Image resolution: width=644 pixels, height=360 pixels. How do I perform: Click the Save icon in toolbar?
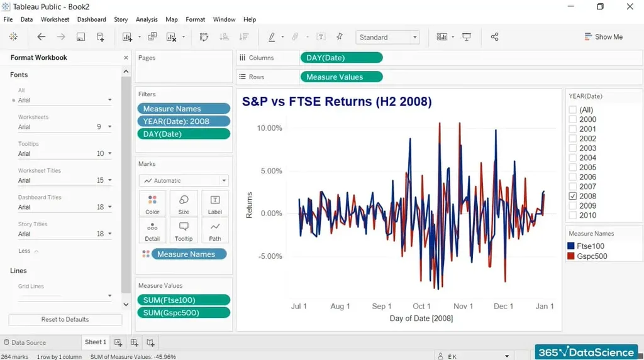point(80,37)
